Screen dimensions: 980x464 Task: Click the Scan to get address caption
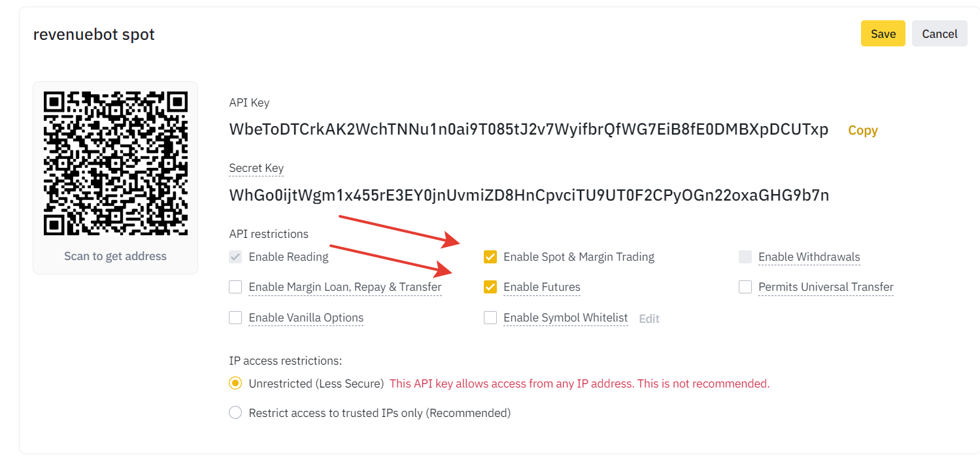tap(115, 256)
